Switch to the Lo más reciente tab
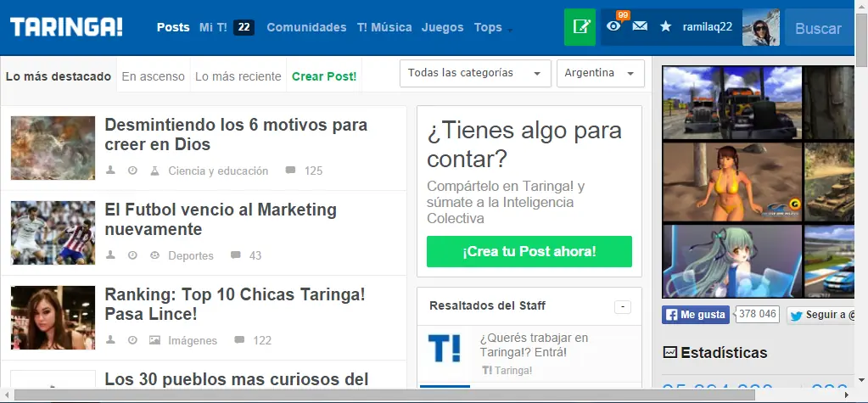This screenshot has width=868, height=403. click(238, 76)
